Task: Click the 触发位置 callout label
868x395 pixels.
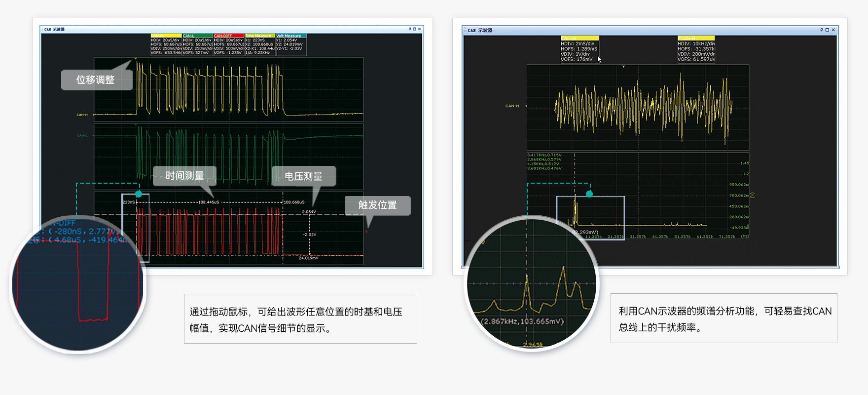Action: click(377, 205)
